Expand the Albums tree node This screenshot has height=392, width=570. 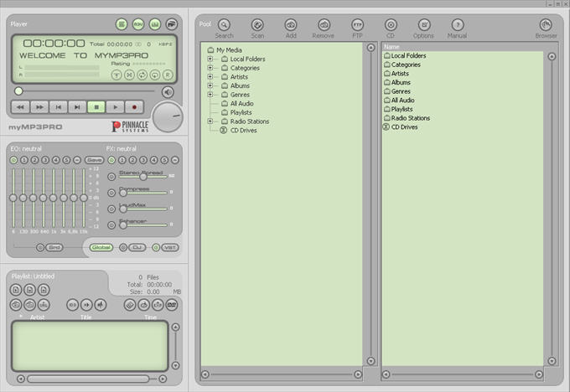click(210, 85)
